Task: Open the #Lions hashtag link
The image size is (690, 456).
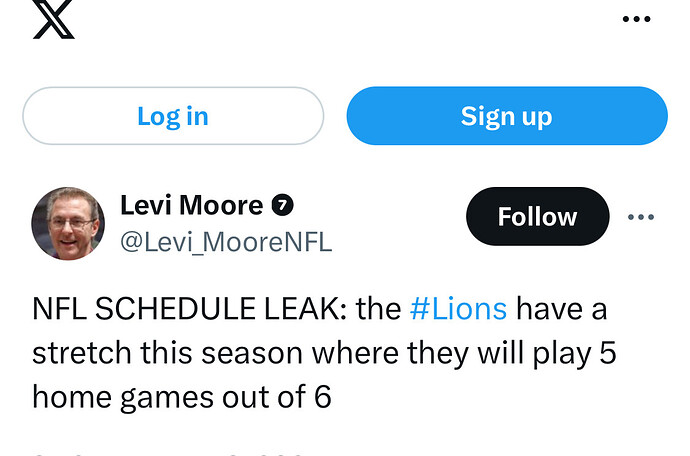Action: click(x=458, y=309)
